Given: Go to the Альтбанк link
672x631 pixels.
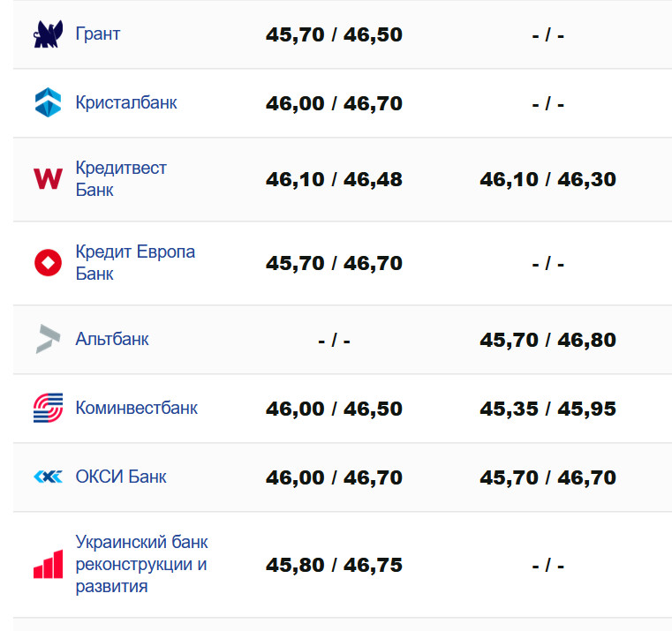Looking at the screenshot, I should (x=112, y=339).
